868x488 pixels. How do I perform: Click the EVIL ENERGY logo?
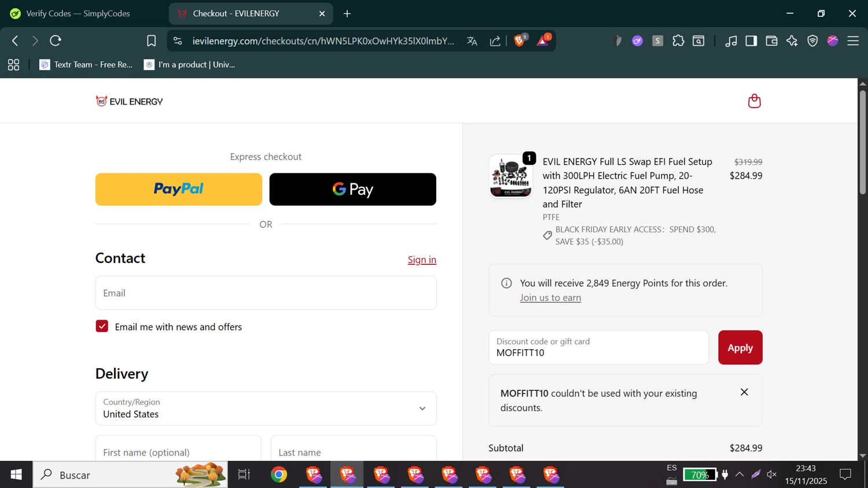[129, 101]
